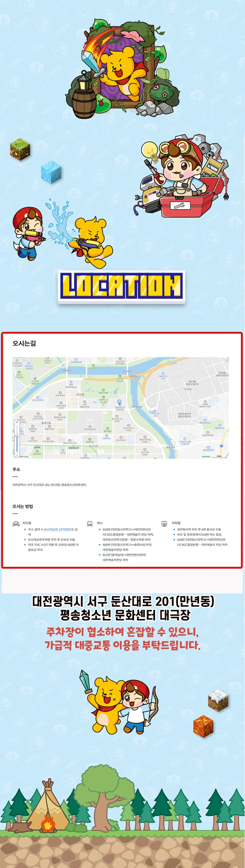Click the 월평2동 label on the map
245x868 pixels.
46,423
